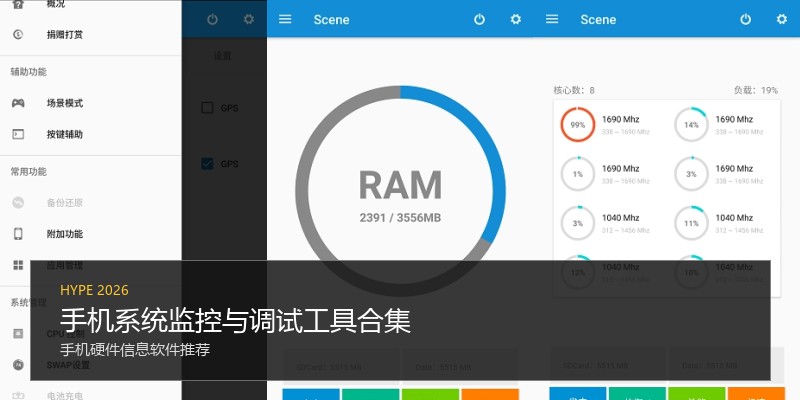Image resolution: width=800 pixels, height=400 pixels.
Task: Open hamburger menu on the CPU cores screen
Action: tap(552, 19)
